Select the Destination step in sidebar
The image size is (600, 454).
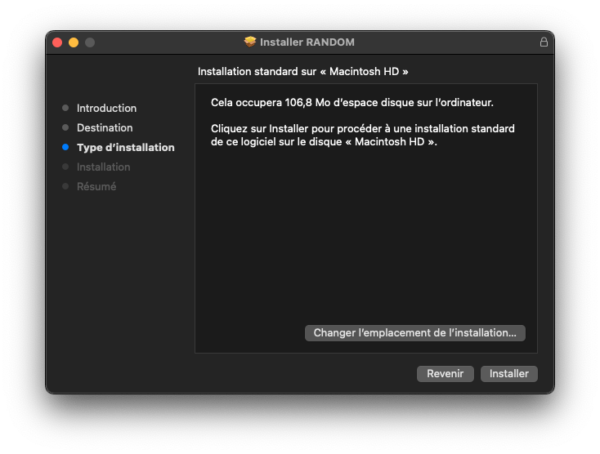pyautogui.click(x=105, y=128)
